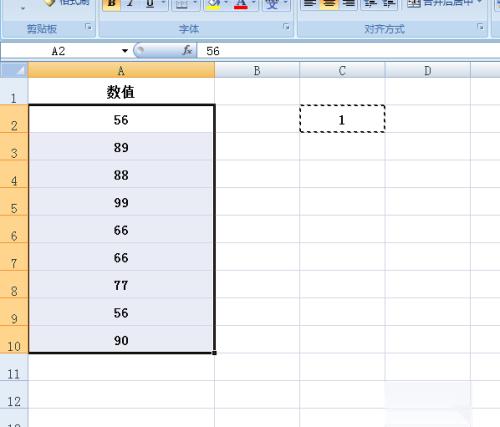Viewport: 500px width, 427px height.
Task: Click the fx Insert Function icon
Action: [x=187, y=51]
